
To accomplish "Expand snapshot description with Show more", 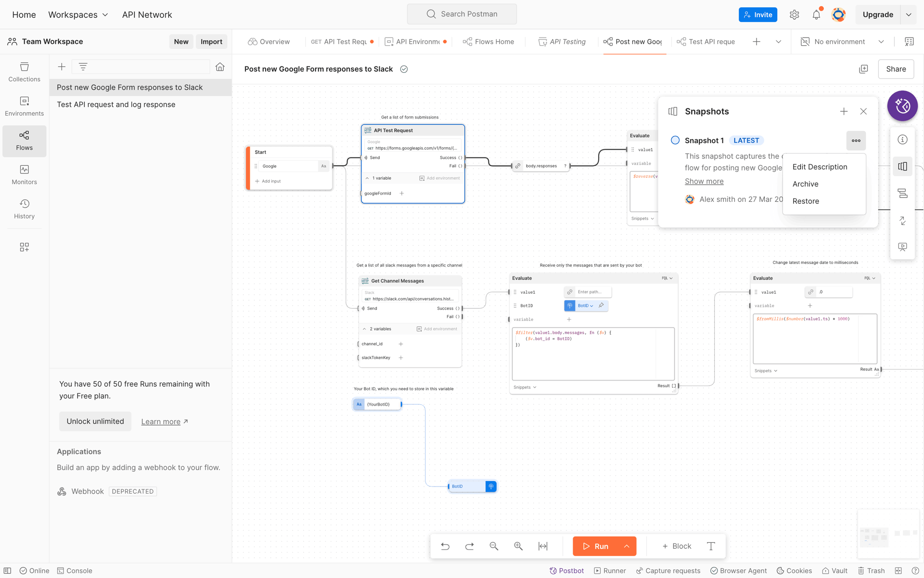I will 704,181.
